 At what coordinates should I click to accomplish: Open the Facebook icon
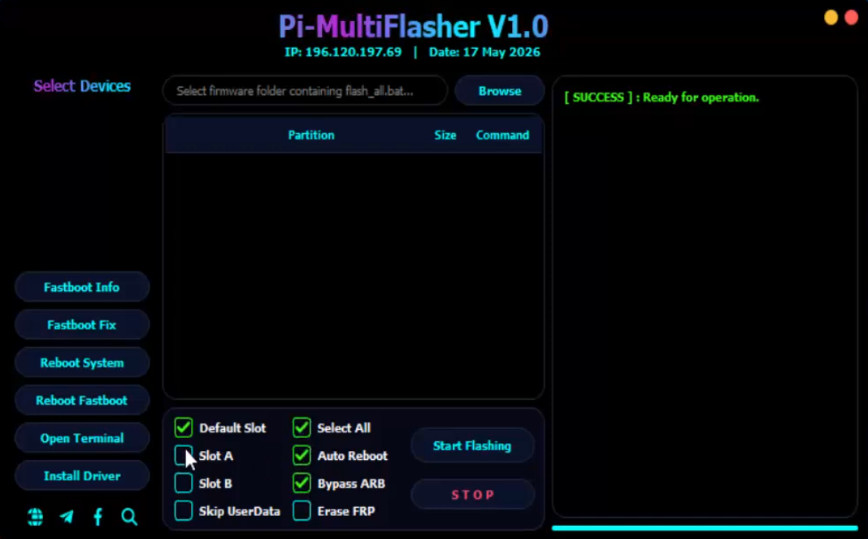tap(98, 517)
